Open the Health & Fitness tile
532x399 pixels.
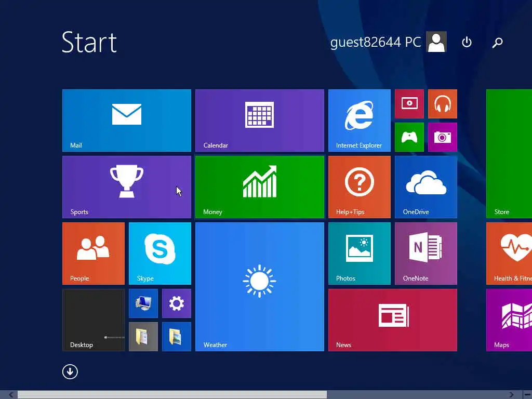coord(509,254)
